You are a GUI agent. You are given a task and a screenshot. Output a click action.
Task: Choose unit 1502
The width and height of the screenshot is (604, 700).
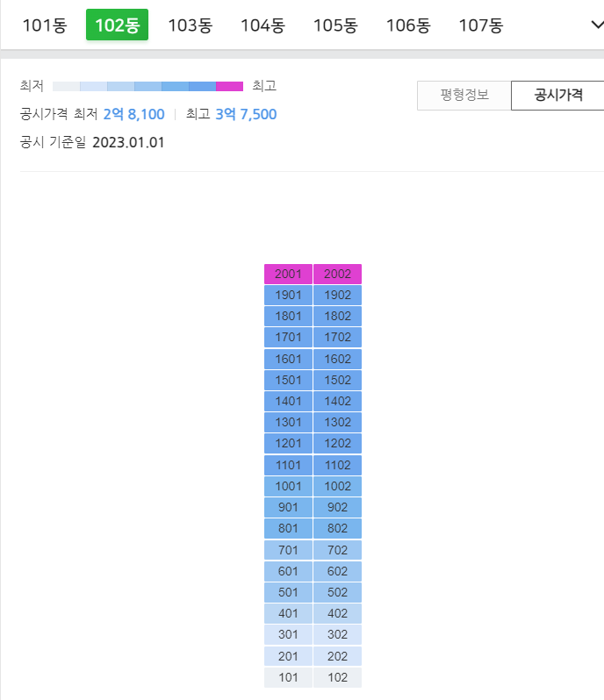click(x=337, y=380)
